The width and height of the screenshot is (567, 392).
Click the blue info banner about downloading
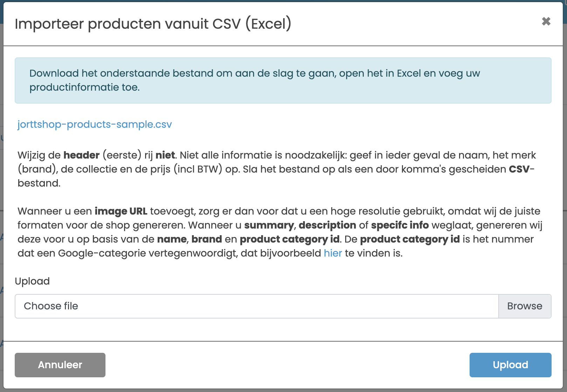click(283, 80)
